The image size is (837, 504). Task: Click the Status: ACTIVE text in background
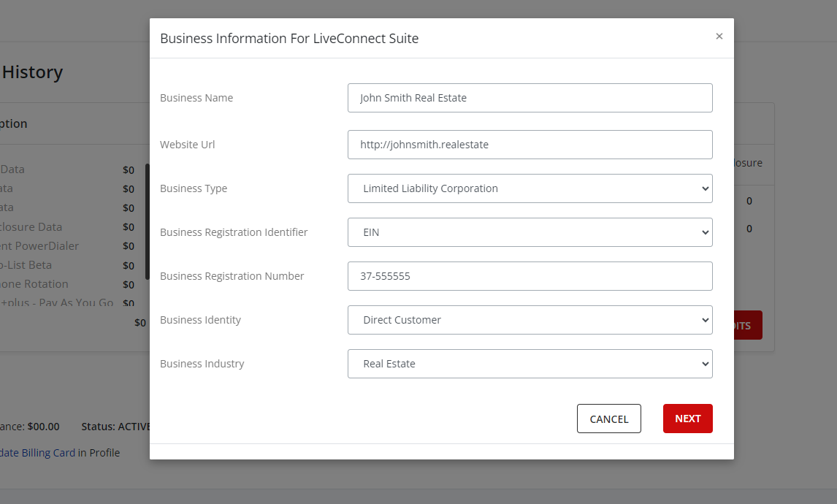pos(115,427)
